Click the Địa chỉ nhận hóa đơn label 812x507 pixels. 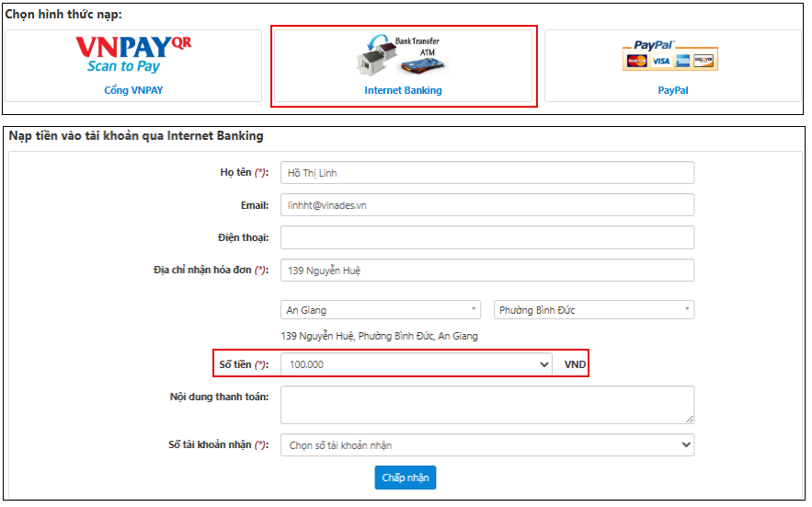[x=212, y=271]
